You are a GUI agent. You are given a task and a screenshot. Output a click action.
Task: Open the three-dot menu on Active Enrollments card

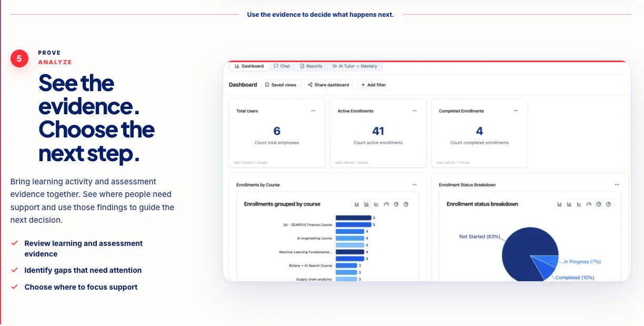coord(415,111)
